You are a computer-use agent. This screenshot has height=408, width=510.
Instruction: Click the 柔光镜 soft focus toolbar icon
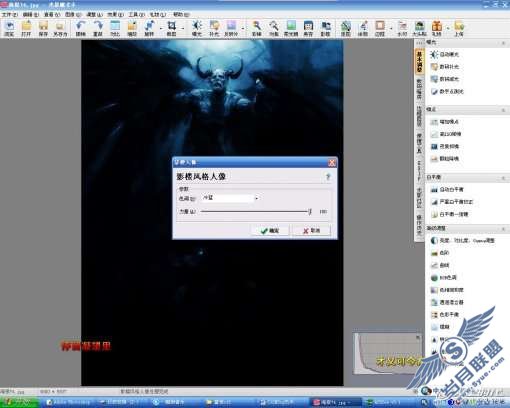pos(291,28)
